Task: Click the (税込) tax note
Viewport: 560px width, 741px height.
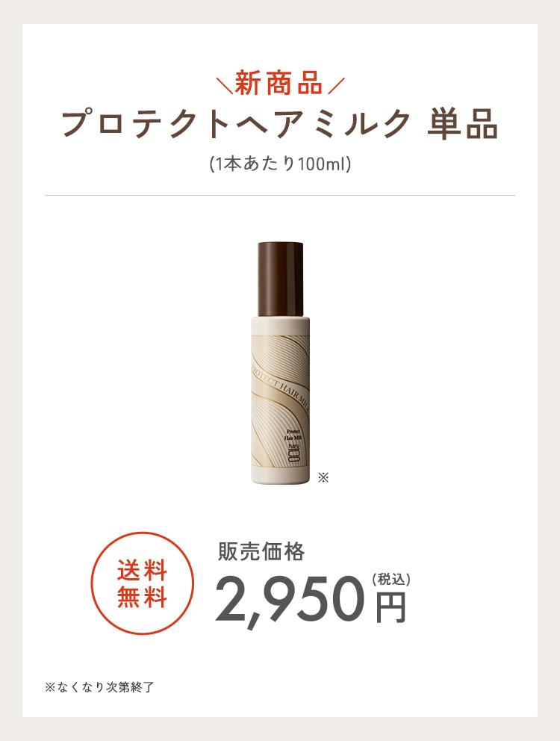Action: [x=391, y=579]
